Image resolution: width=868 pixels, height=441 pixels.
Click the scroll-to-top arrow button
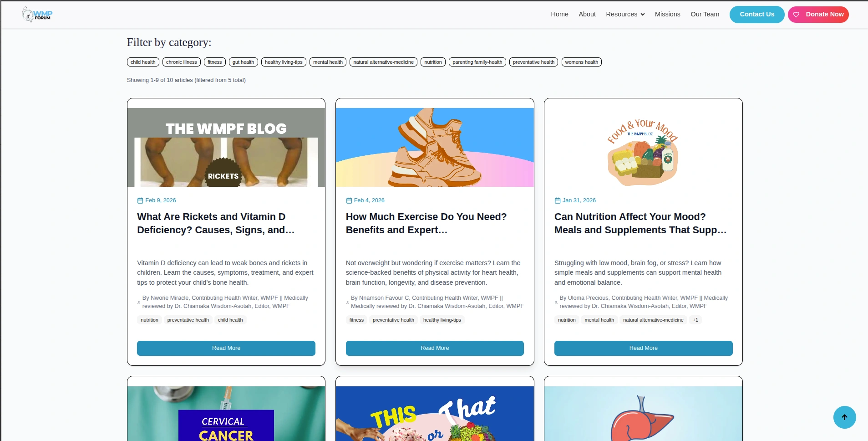844,417
